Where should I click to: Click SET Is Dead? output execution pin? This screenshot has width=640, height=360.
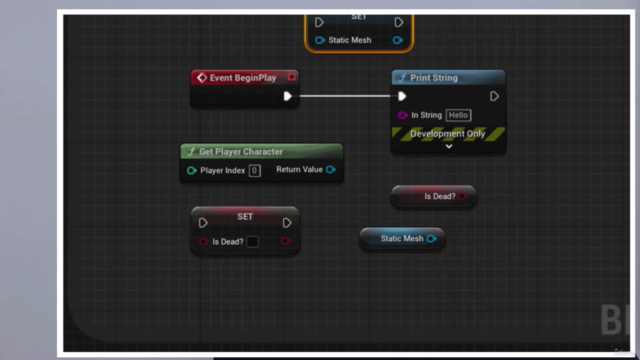click(x=287, y=223)
